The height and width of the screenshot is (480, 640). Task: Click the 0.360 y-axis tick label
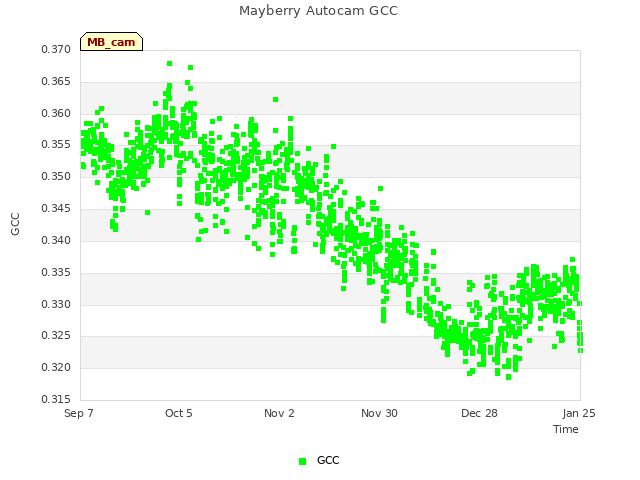point(56,113)
